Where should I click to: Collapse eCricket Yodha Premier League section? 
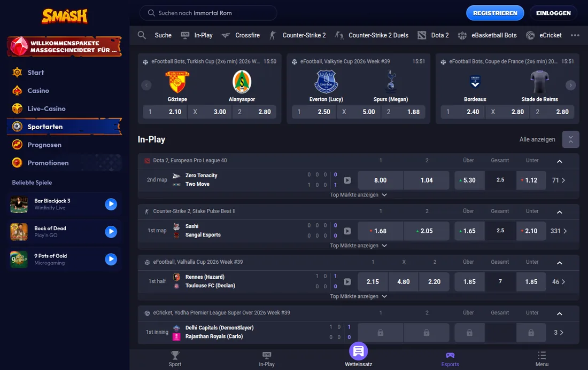(x=560, y=313)
